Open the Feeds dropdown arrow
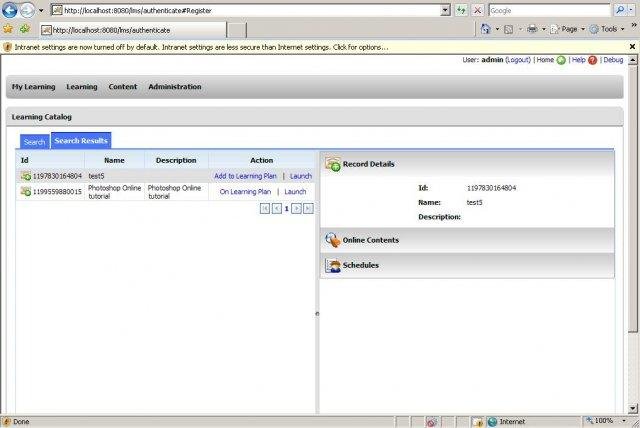The height and width of the screenshot is (428, 640). (520, 29)
